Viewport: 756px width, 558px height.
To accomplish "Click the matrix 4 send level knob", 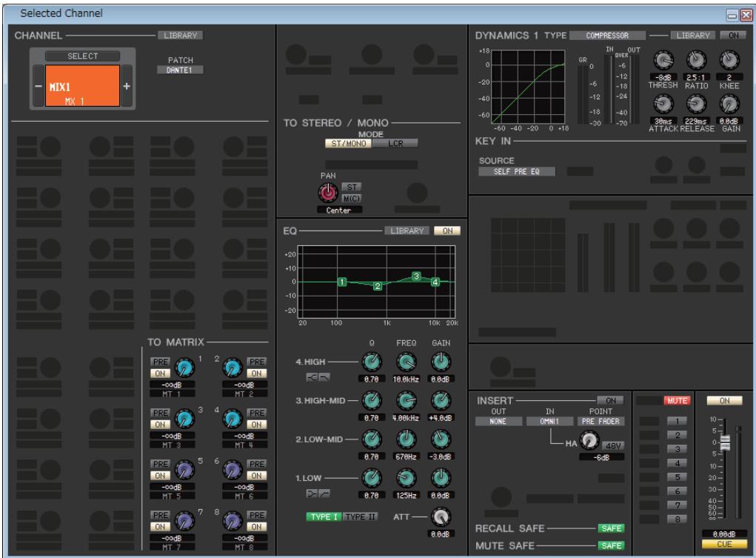I will click(233, 419).
